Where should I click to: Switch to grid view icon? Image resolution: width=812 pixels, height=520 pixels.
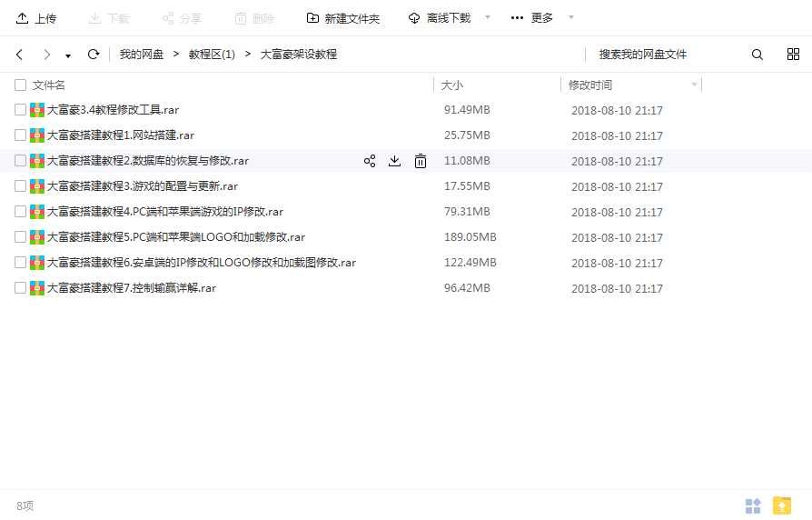click(793, 55)
